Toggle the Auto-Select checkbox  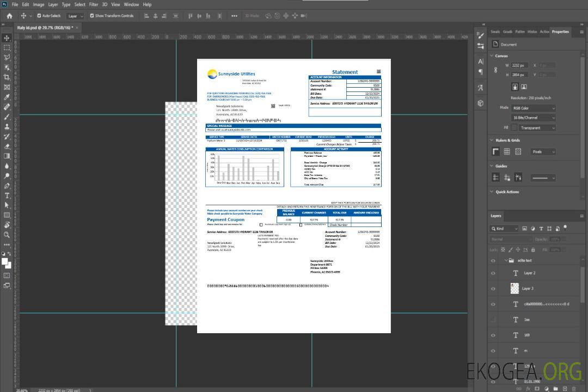(39, 16)
